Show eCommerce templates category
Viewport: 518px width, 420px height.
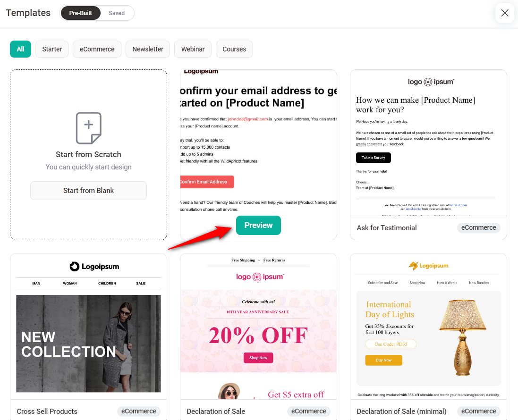[x=97, y=49]
